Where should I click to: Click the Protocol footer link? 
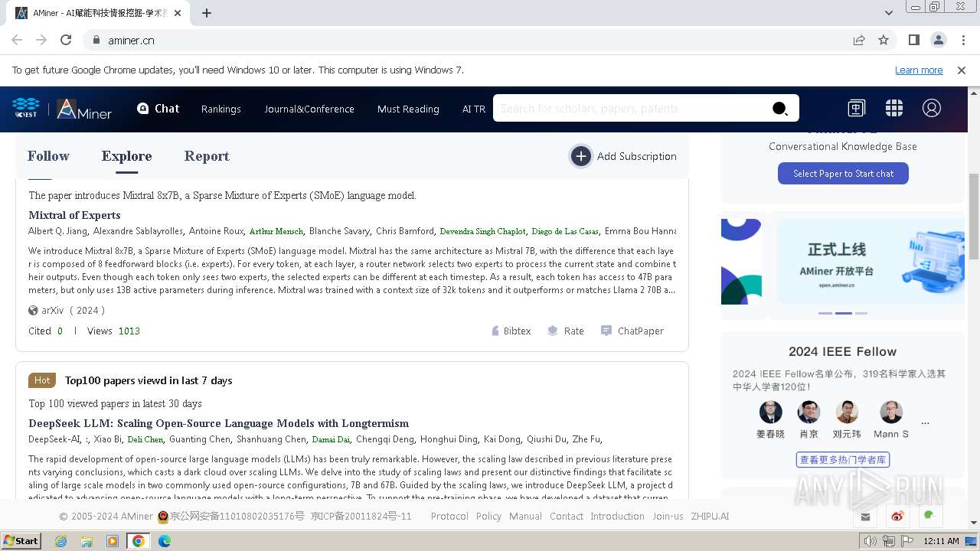point(449,517)
